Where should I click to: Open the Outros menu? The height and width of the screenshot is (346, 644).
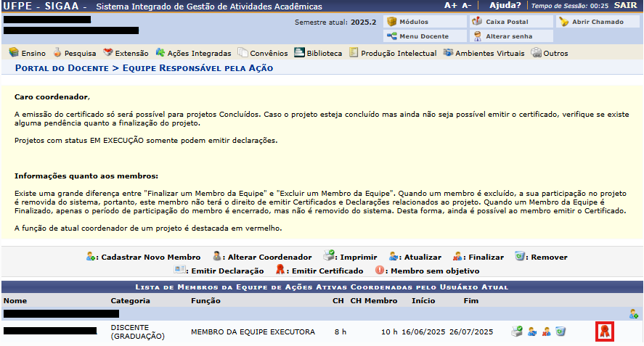[x=550, y=53]
